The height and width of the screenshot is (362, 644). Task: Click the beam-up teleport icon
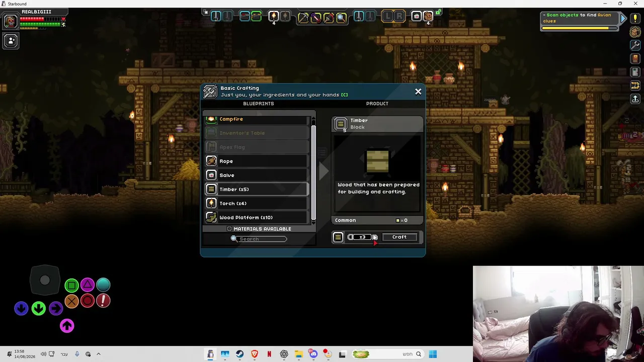pyautogui.click(x=635, y=99)
